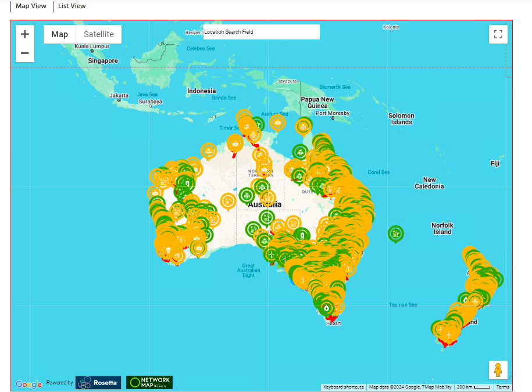Click the Google logo on the map
532x392 pixels.
(28, 384)
